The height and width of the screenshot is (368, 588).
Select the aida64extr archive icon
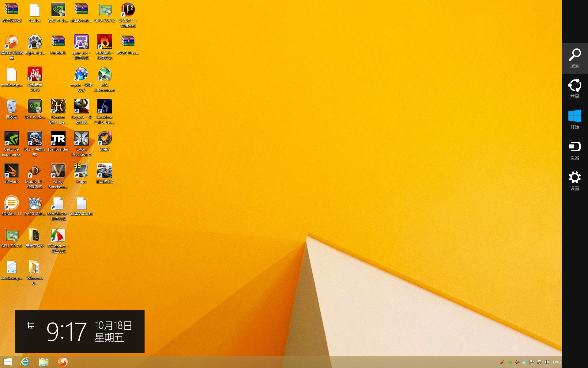[81, 13]
